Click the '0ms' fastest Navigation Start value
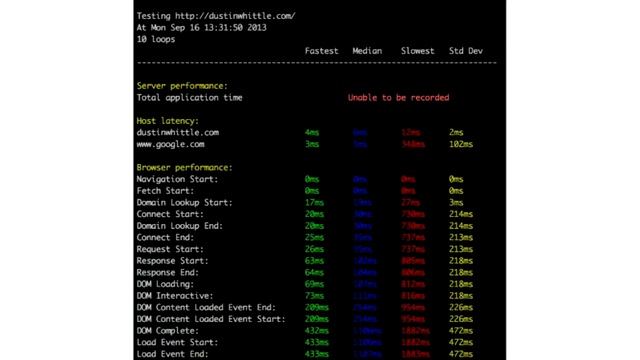640x360 pixels. click(x=312, y=179)
